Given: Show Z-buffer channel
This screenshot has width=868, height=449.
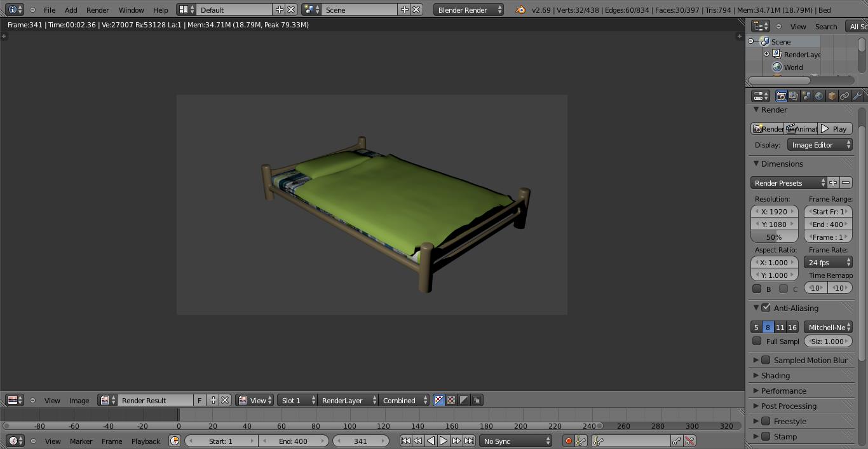Looking at the screenshot, I should [477, 400].
